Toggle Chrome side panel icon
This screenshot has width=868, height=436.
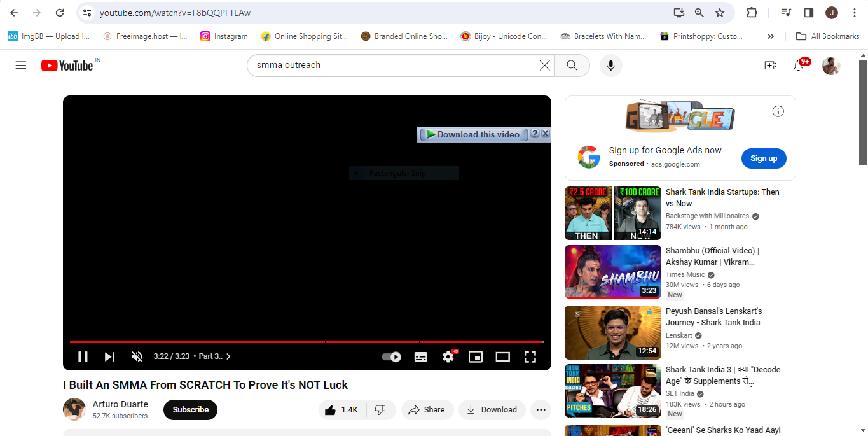(809, 13)
